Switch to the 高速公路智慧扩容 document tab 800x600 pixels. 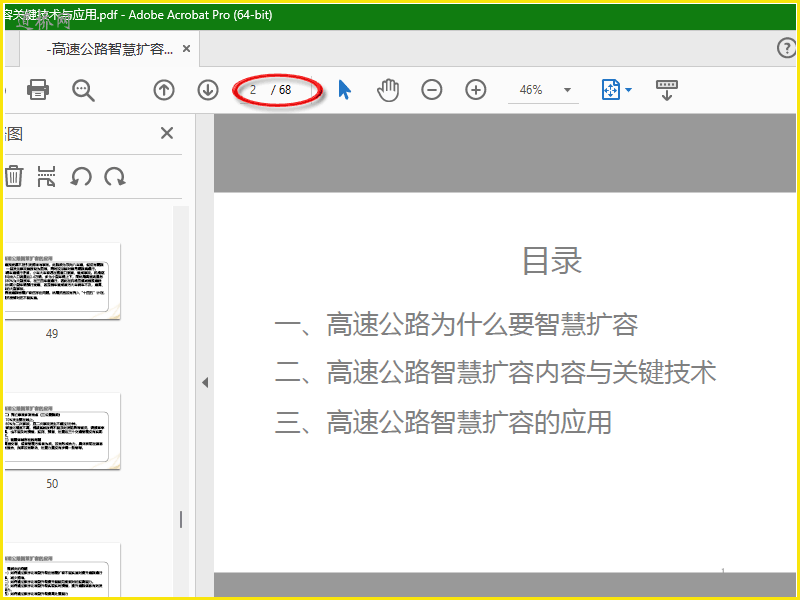(110, 49)
